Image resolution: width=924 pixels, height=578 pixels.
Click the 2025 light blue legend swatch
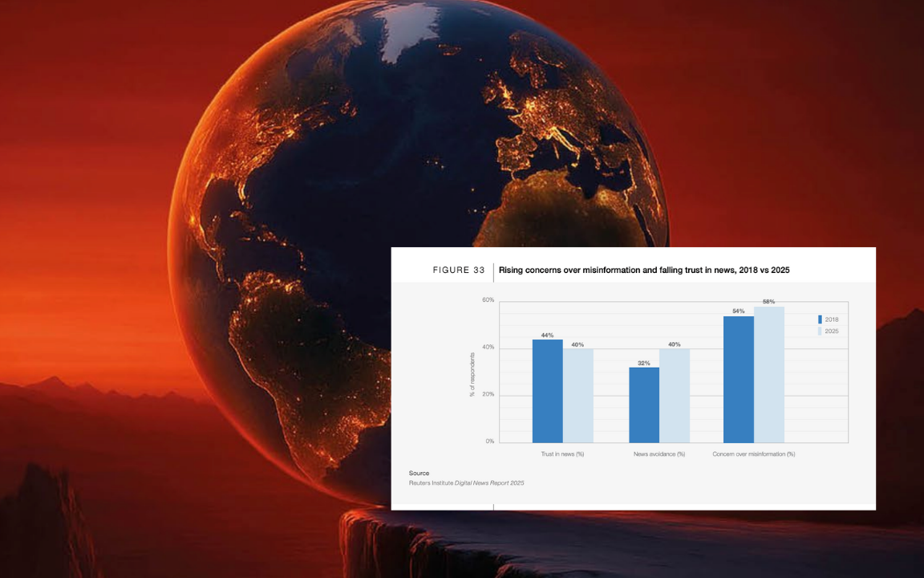(820, 331)
